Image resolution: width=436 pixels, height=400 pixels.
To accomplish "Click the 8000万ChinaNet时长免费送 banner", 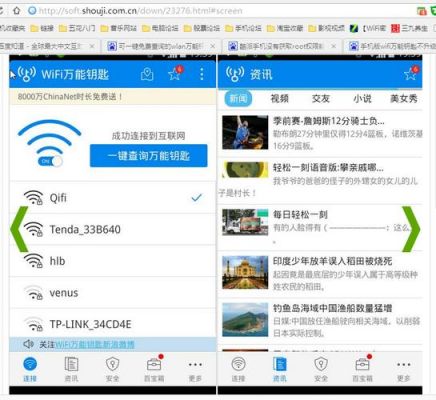I will 112,97.
